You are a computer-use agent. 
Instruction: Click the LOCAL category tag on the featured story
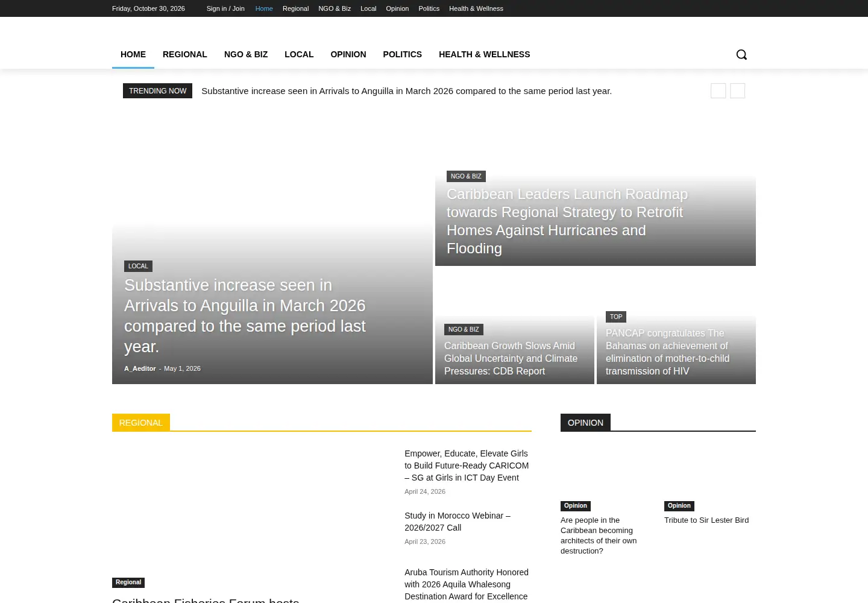(x=138, y=266)
